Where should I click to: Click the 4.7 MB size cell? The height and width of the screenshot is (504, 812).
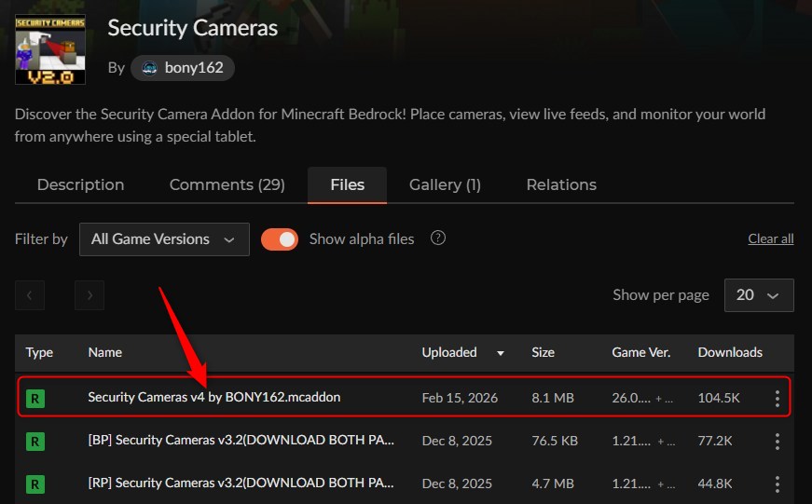[553, 484]
